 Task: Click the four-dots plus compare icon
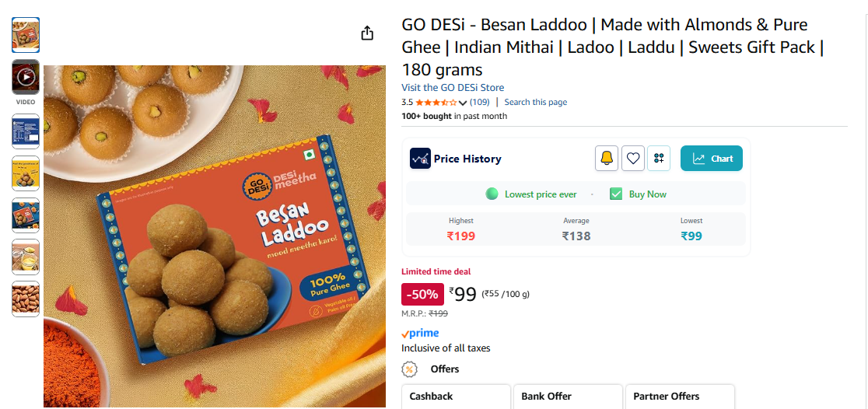pyautogui.click(x=660, y=159)
